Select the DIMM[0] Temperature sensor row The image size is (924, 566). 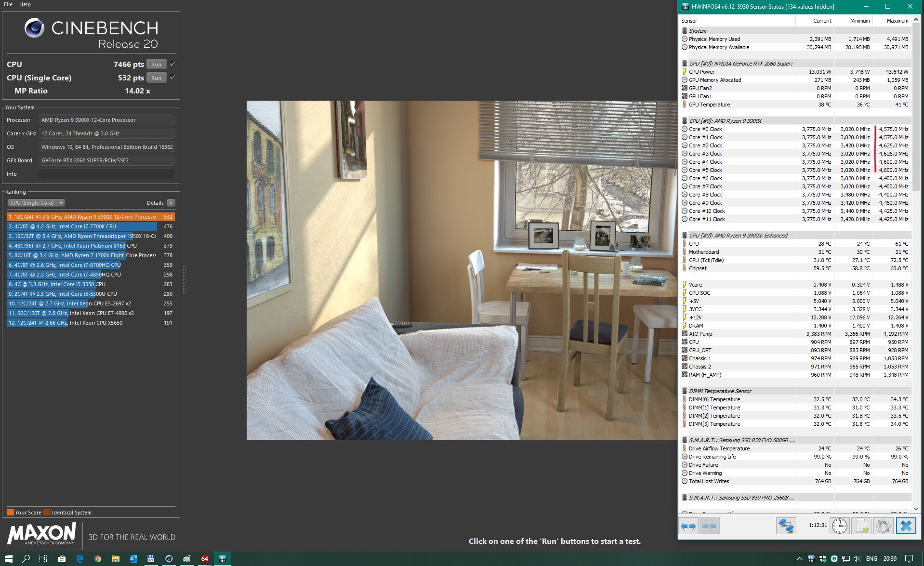coord(795,399)
